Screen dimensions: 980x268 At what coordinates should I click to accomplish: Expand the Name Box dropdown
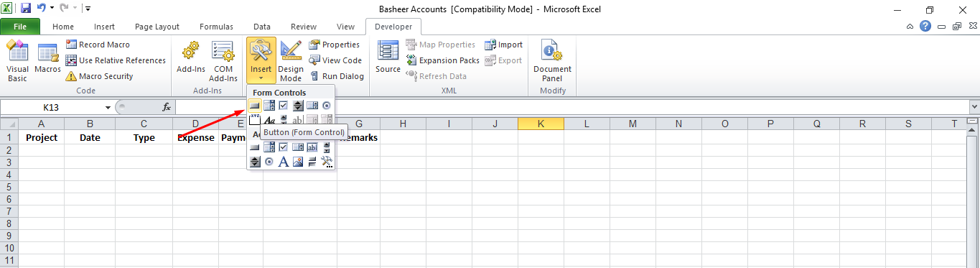108,107
